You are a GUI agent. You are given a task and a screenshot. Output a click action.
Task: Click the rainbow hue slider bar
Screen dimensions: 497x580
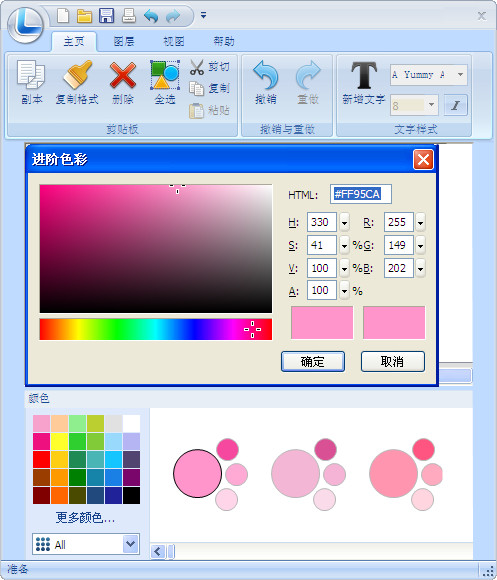(x=156, y=329)
